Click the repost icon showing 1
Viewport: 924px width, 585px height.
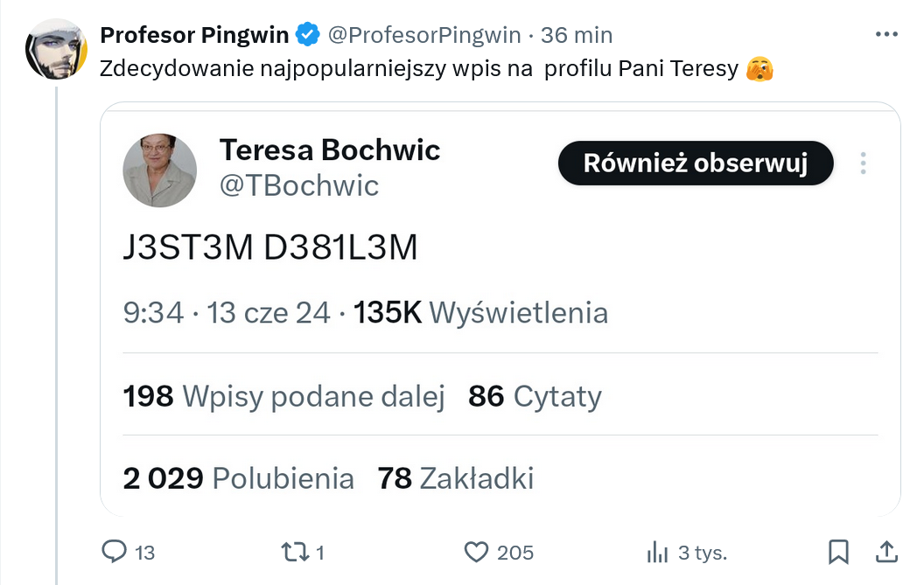coord(295,552)
